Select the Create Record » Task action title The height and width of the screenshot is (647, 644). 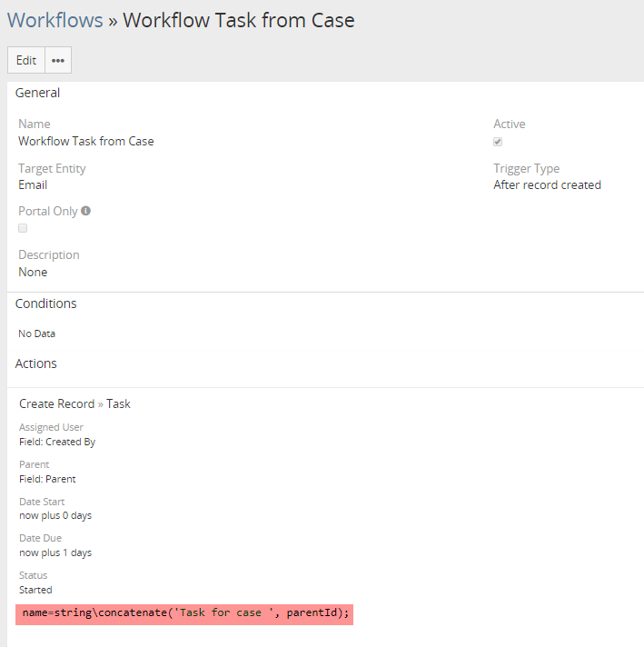point(74,403)
